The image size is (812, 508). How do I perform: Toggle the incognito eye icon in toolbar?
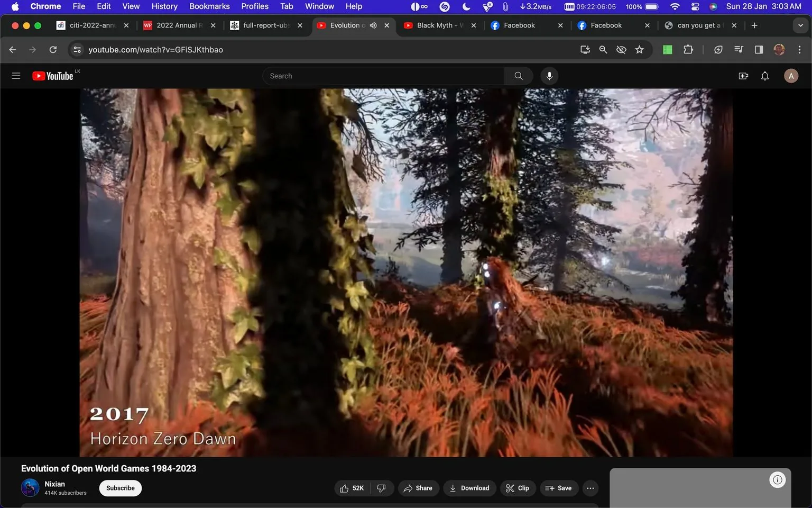pyautogui.click(x=621, y=49)
